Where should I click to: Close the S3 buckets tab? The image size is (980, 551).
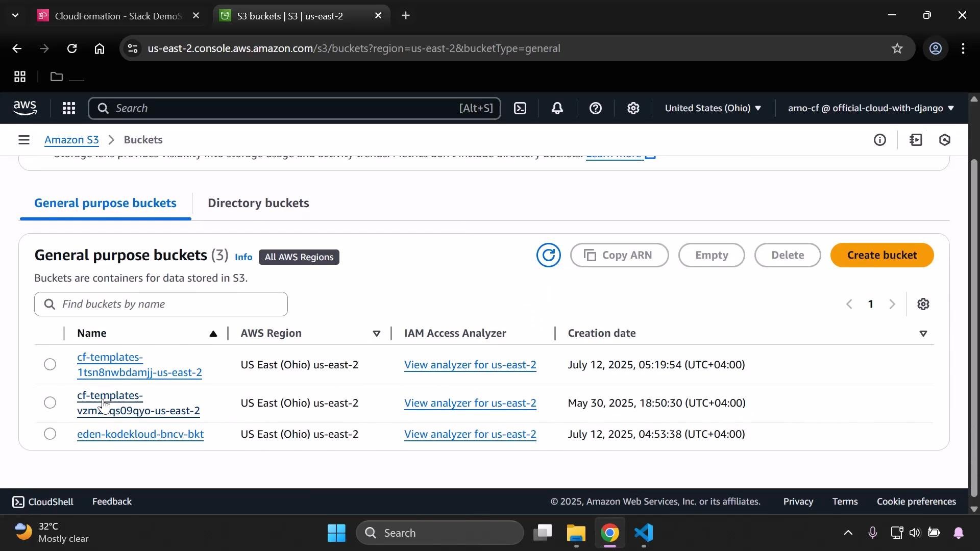tap(378, 16)
